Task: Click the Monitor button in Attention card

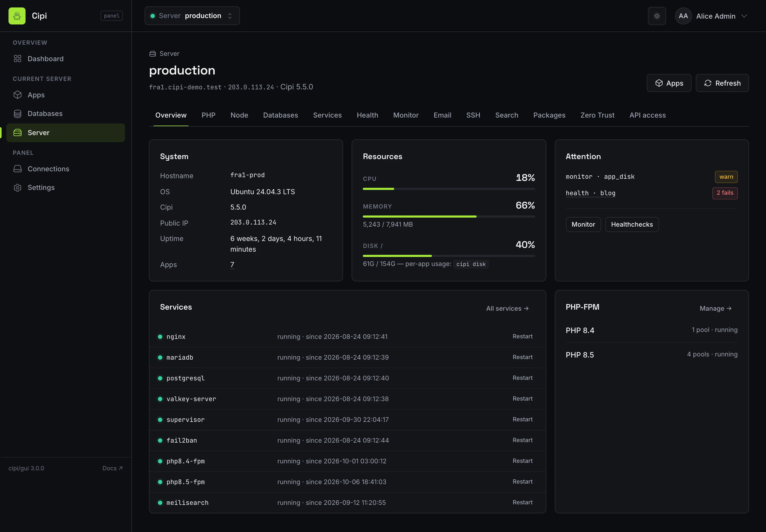Action: 583,224
